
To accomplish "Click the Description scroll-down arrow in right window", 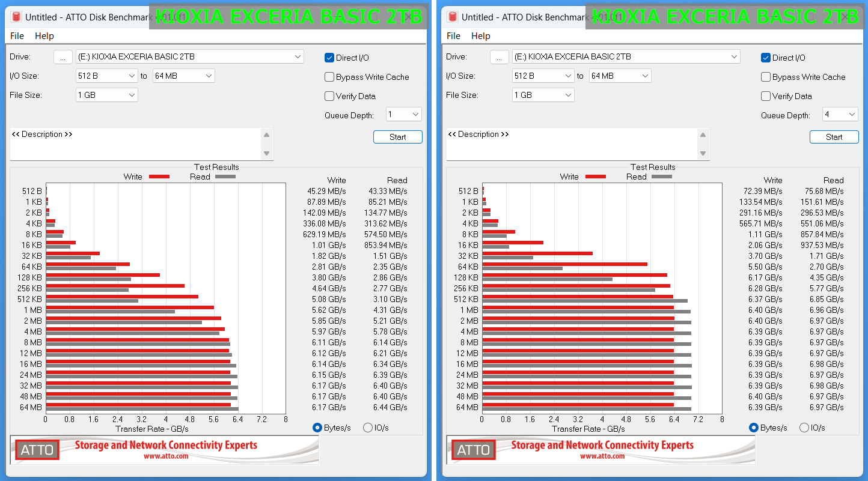I will coord(703,154).
